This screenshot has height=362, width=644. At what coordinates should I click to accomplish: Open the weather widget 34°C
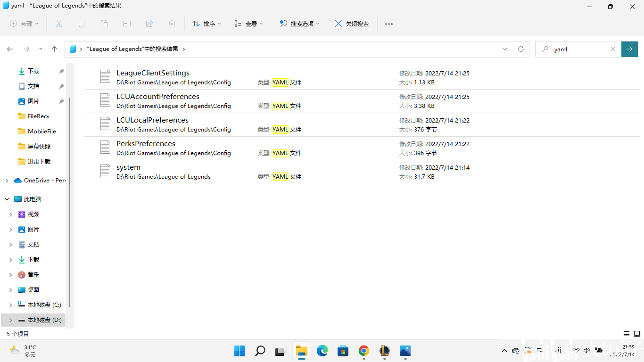(23, 351)
